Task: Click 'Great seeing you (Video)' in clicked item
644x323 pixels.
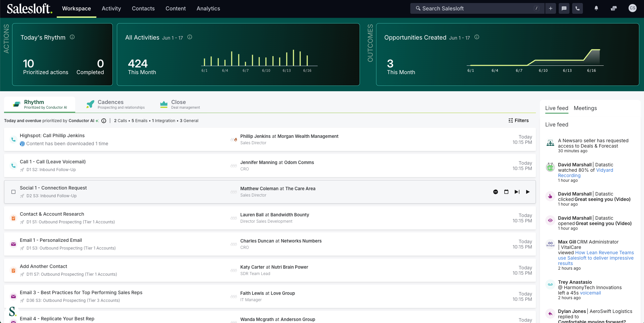Action: [602, 199]
